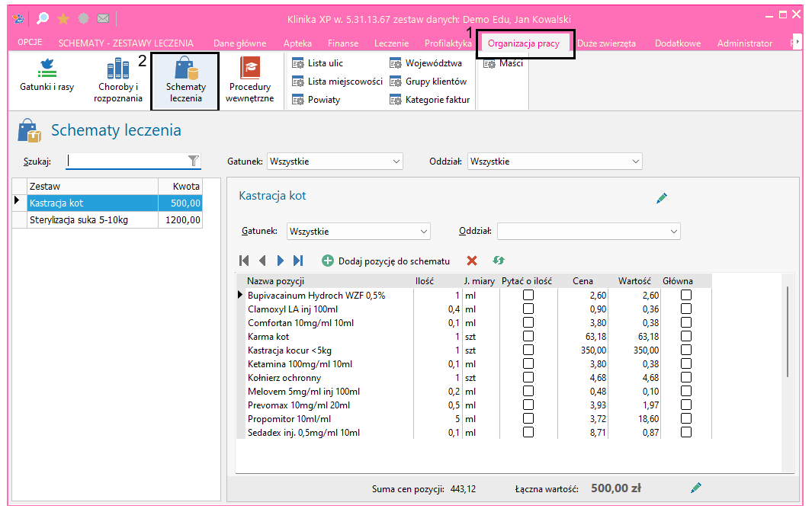Click the magnifier search icon in title bar
Screen dimensions: 812x512
coord(43,19)
